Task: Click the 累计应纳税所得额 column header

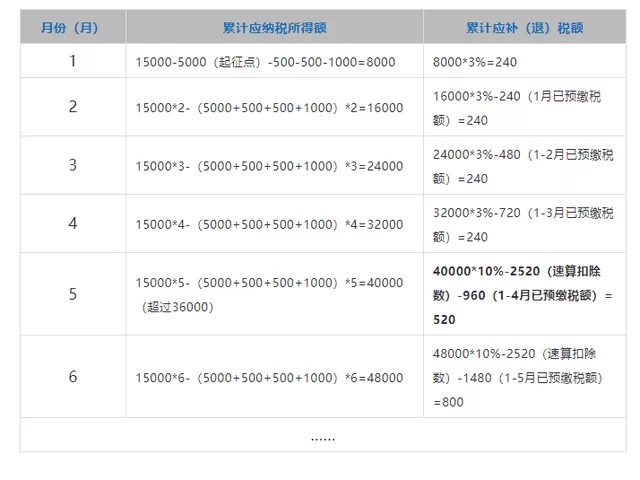Action: click(x=274, y=27)
